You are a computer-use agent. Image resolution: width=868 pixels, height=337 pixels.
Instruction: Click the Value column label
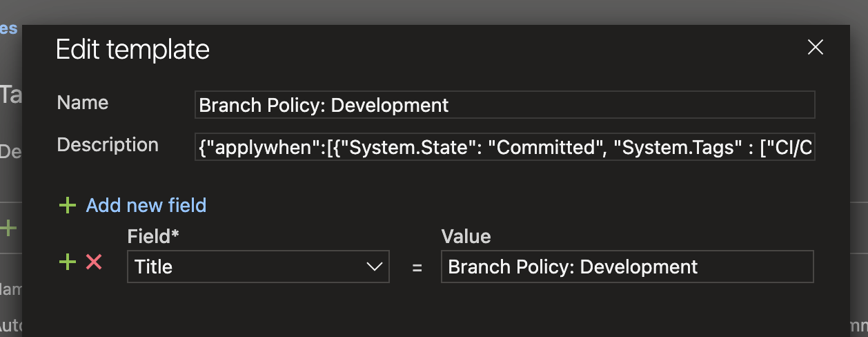[x=466, y=237]
